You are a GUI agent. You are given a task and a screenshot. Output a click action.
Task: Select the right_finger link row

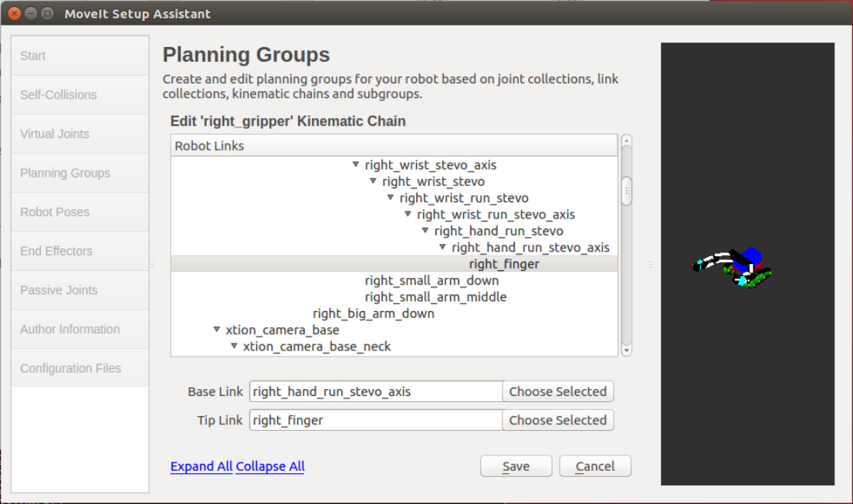394,264
